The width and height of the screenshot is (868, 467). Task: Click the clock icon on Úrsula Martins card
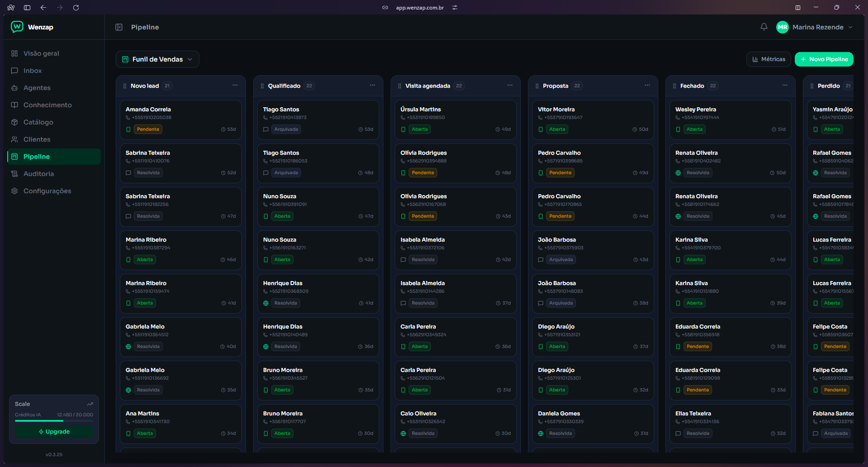[x=498, y=129]
